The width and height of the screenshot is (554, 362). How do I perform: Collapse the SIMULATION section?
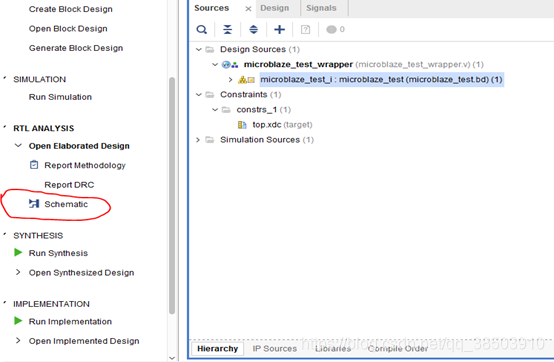click(5, 78)
